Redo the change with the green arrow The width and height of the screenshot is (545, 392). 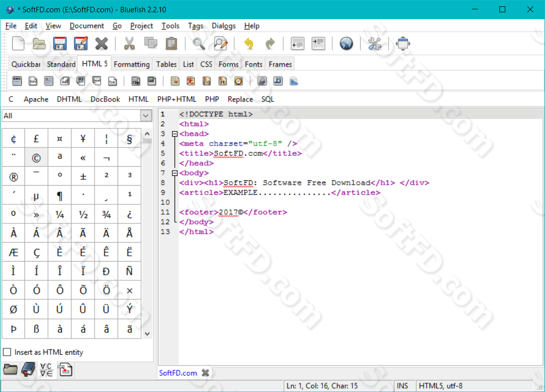point(270,44)
